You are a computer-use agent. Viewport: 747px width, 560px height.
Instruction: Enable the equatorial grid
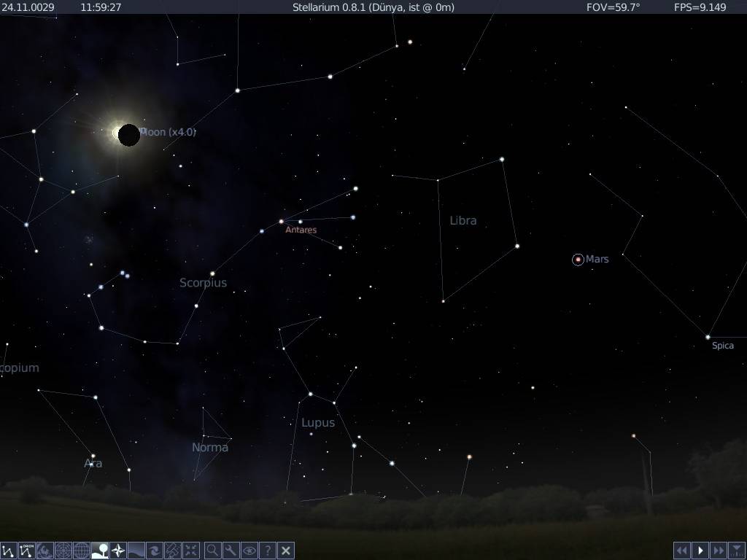click(x=82, y=550)
